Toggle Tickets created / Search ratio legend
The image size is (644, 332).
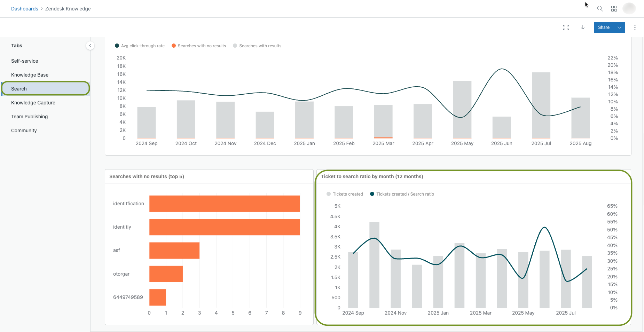click(402, 194)
